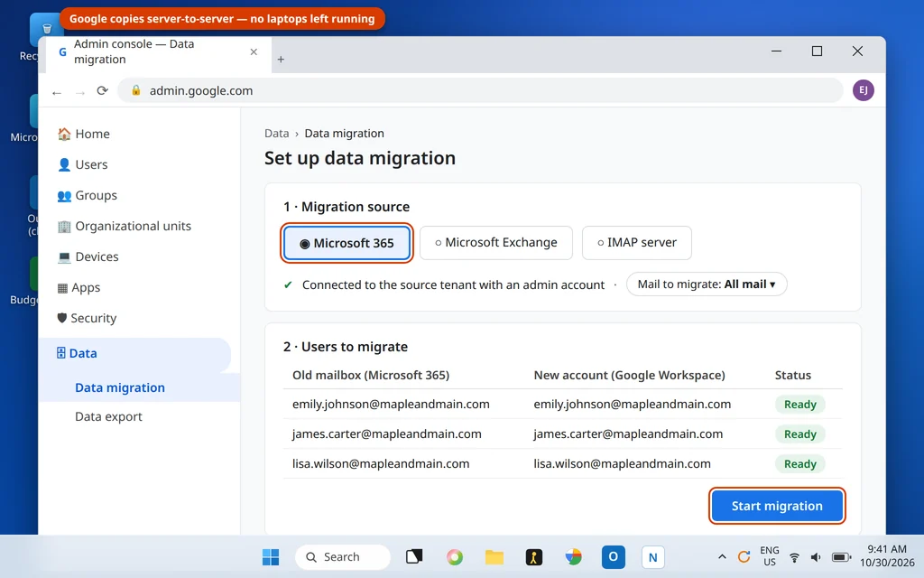Click old mailbox lisa.wilson@mapleandmain.com
Viewport: 924px width, 578px height.
tap(381, 463)
